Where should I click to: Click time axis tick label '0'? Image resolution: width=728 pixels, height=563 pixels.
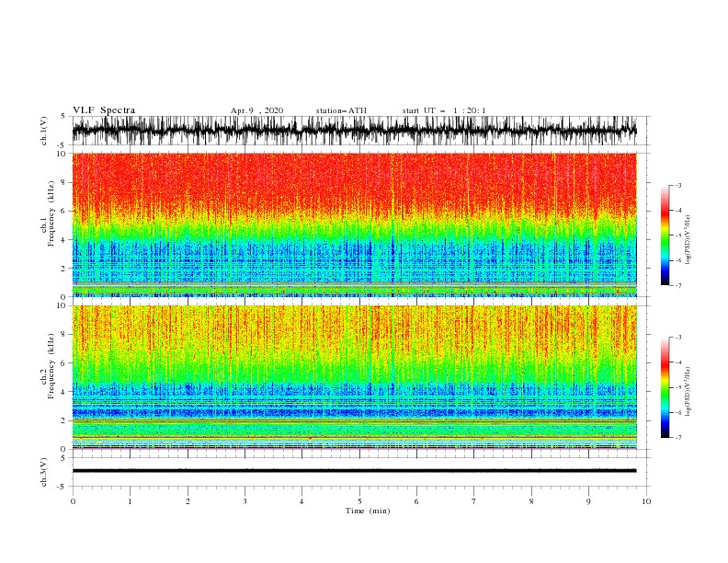click(73, 501)
